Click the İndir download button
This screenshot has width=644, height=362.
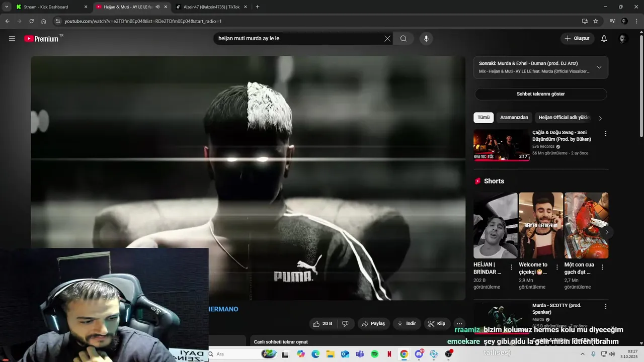(x=407, y=324)
